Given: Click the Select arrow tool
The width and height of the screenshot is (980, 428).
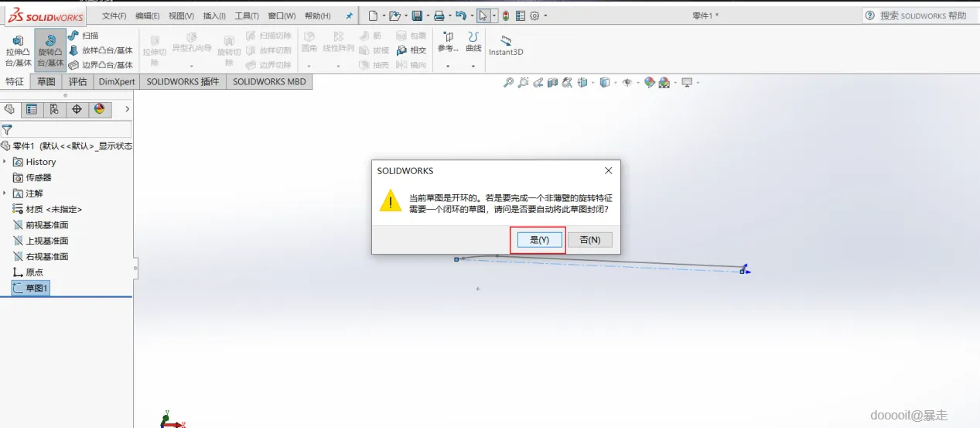Looking at the screenshot, I should click(x=483, y=15).
